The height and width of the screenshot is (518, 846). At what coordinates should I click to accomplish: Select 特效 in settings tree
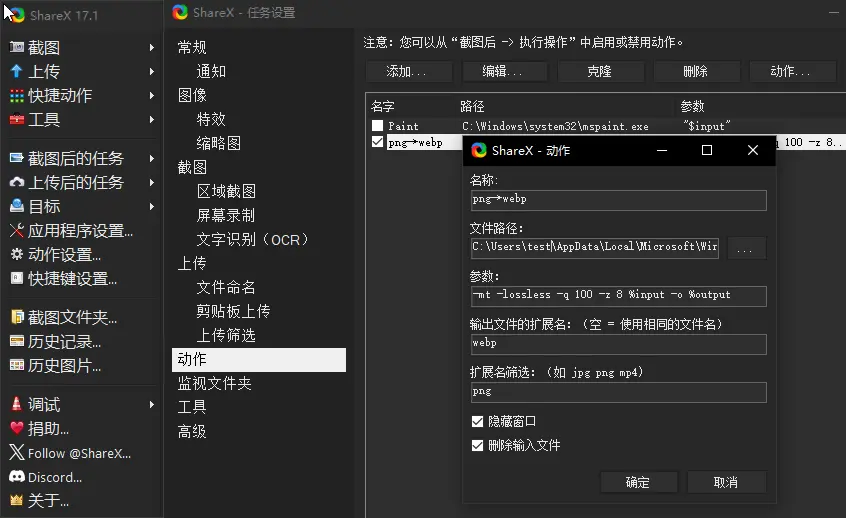click(x=211, y=119)
